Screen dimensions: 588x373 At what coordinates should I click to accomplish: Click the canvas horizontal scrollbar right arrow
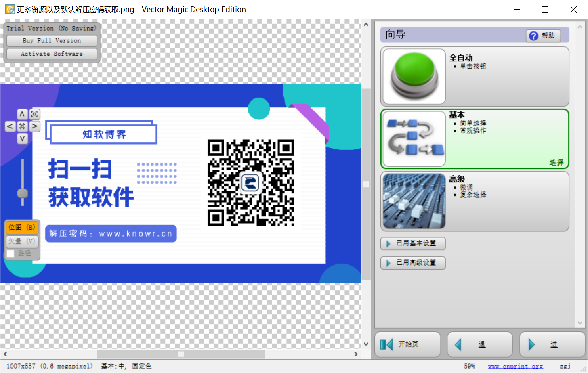pyautogui.click(x=356, y=354)
